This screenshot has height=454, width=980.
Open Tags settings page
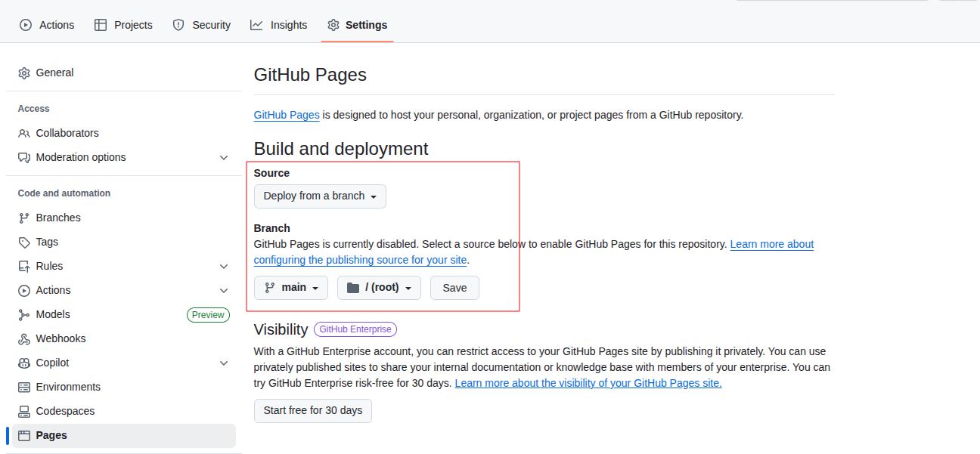pos(124,242)
